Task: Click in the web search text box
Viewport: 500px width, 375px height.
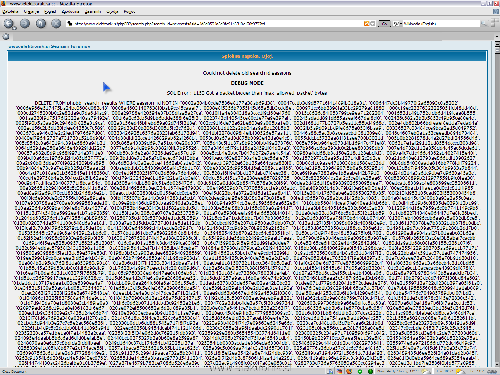Action: click(441, 24)
